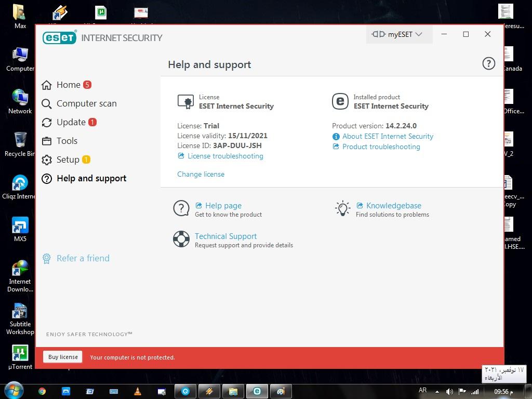Click the Installed product ESET logo icon

click(340, 101)
